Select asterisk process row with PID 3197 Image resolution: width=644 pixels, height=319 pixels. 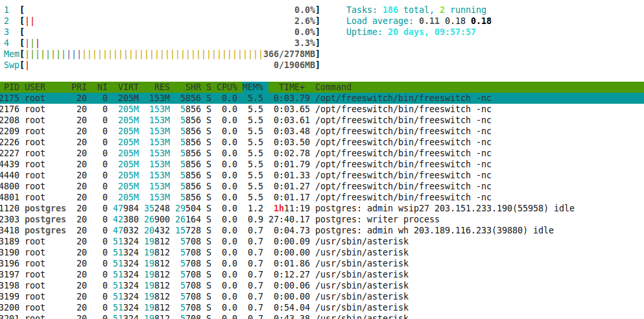click(x=259, y=274)
